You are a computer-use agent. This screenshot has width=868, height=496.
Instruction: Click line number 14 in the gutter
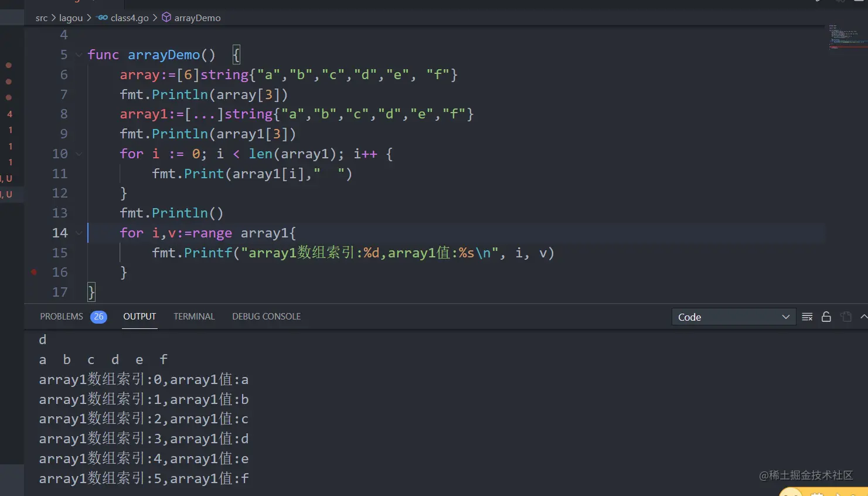(x=60, y=233)
